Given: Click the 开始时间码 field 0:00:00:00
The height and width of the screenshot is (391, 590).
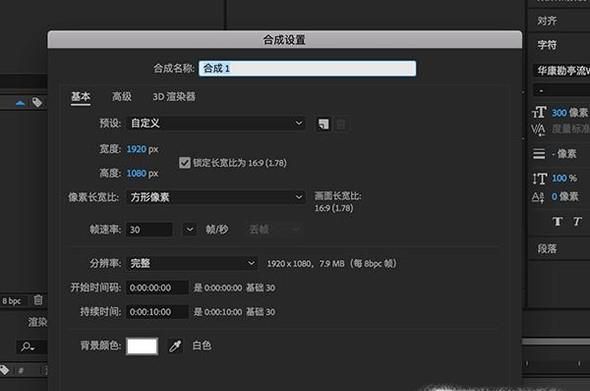Looking at the screenshot, I should click(x=157, y=288).
